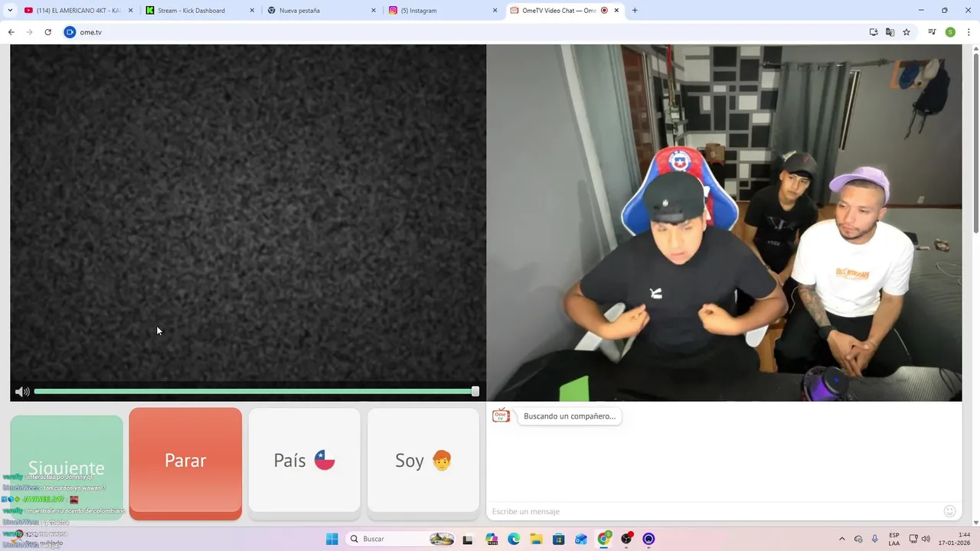Click the OmeTV logo in chat

[x=501, y=416]
